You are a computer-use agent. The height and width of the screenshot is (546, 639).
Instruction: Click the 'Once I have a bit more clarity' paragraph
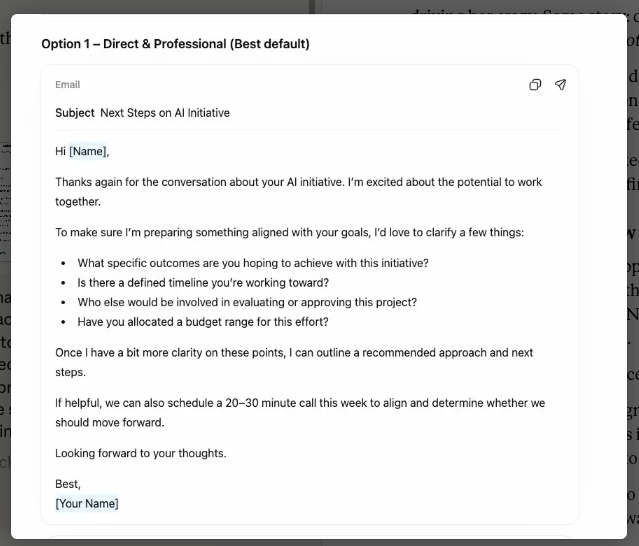294,353
